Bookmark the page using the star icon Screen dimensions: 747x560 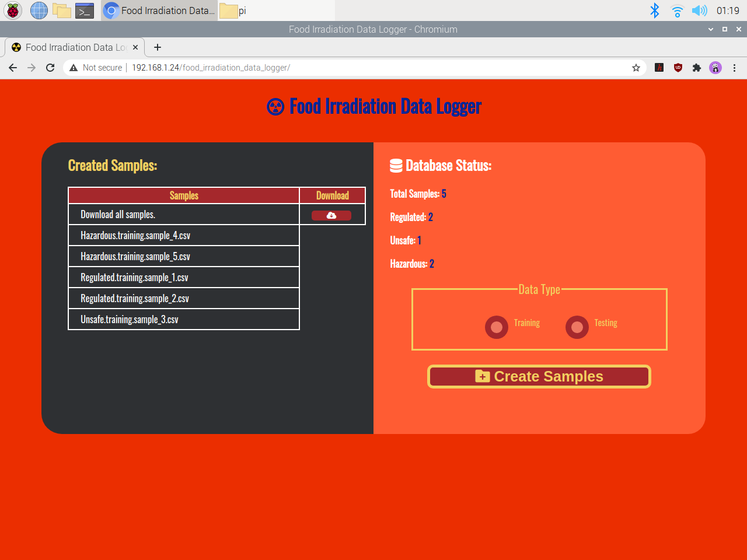point(636,68)
